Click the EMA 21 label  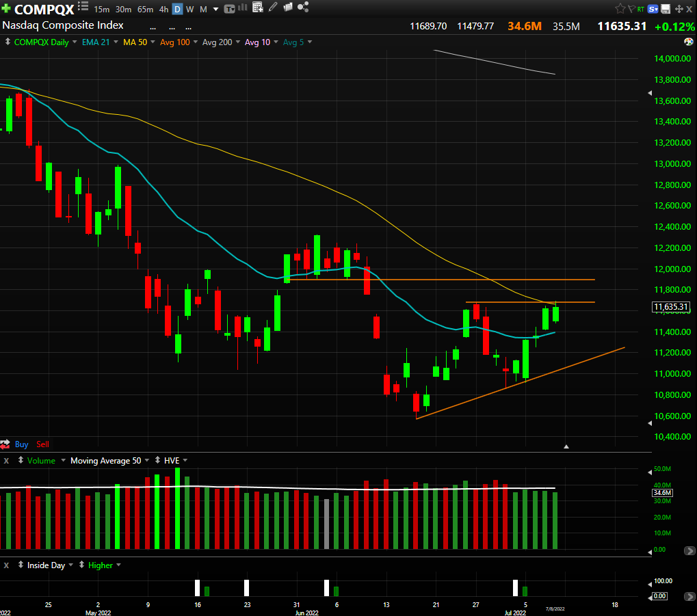[96, 42]
